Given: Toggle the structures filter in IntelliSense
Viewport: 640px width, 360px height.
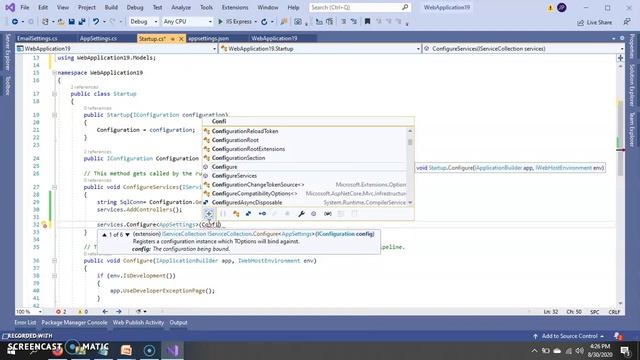Looking at the screenshot, I should [249, 213].
